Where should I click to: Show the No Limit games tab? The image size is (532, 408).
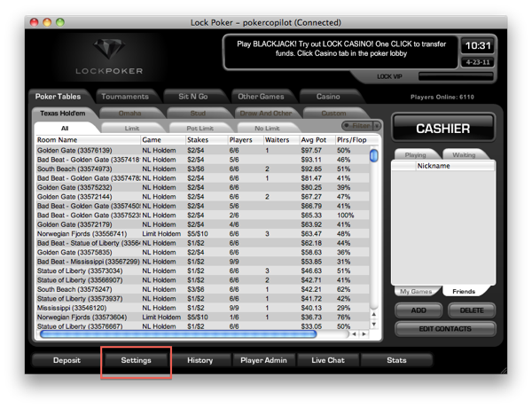click(267, 129)
